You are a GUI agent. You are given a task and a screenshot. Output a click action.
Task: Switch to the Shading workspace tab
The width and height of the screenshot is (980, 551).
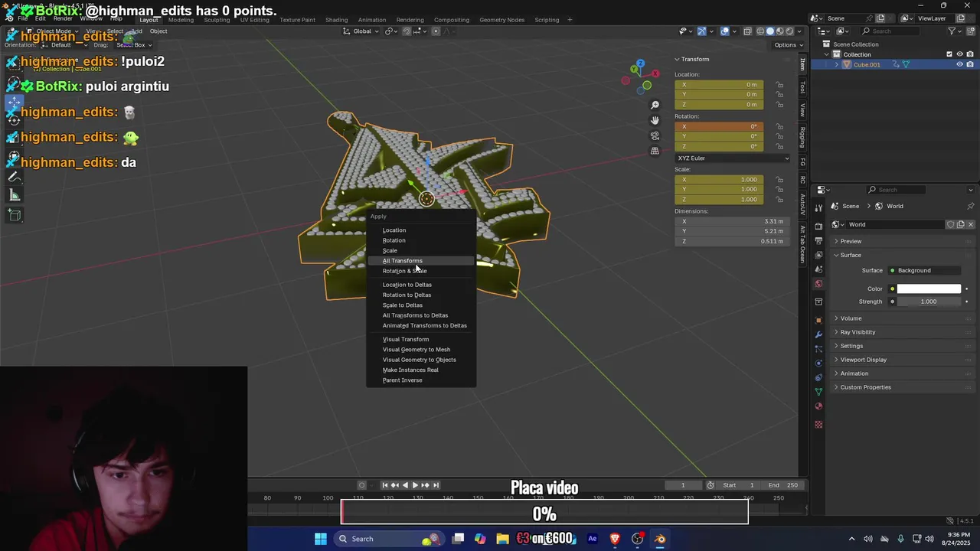pos(336,20)
